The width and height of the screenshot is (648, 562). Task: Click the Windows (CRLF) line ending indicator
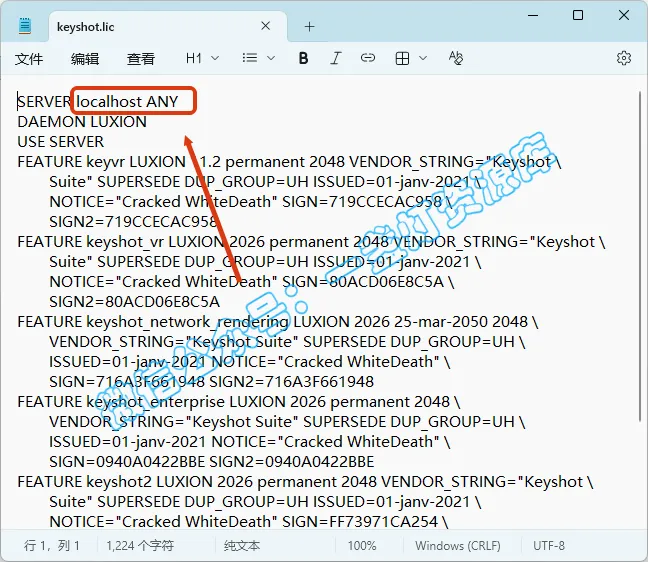coord(458,546)
